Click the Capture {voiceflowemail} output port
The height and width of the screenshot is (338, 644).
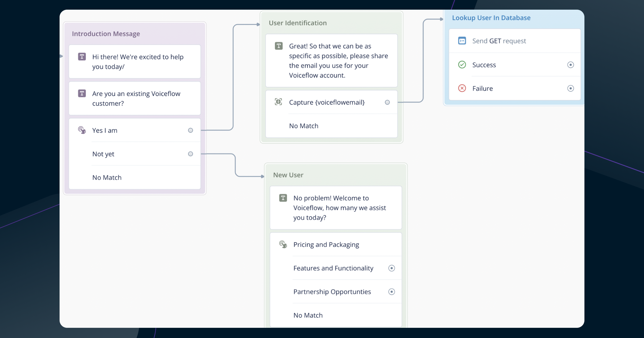pyautogui.click(x=387, y=102)
